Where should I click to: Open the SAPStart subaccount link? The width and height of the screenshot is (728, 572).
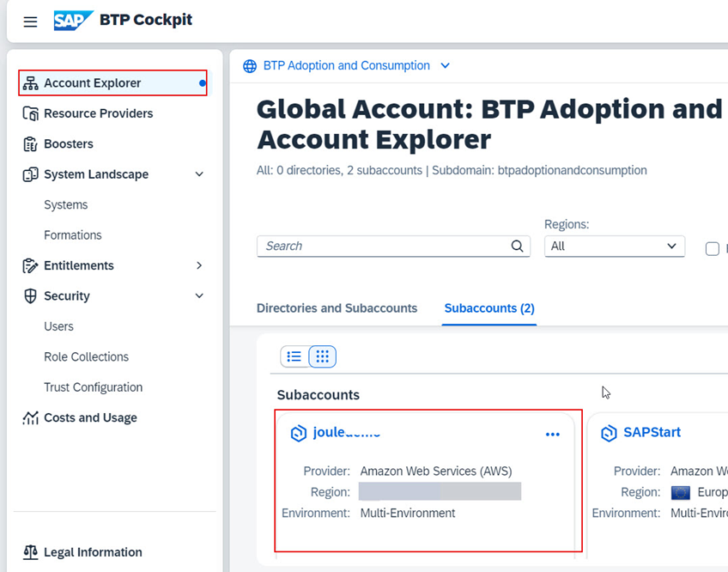tap(652, 433)
